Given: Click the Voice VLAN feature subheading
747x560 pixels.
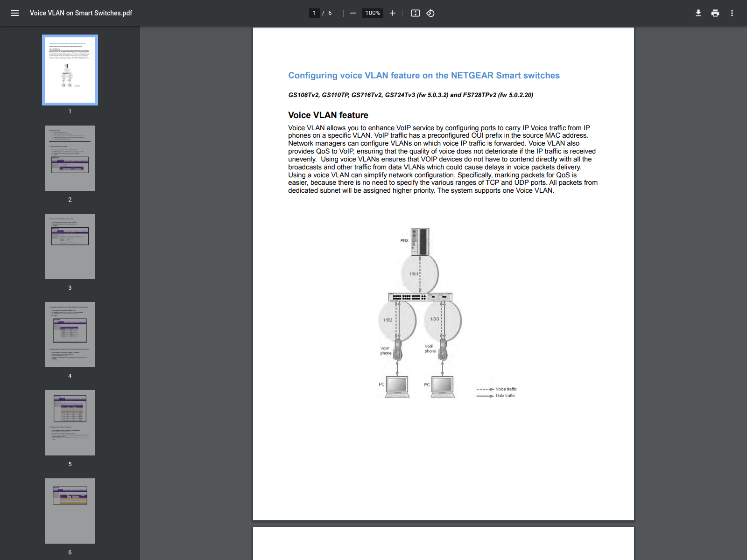Looking at the screenshot, I should pos(328,115).
